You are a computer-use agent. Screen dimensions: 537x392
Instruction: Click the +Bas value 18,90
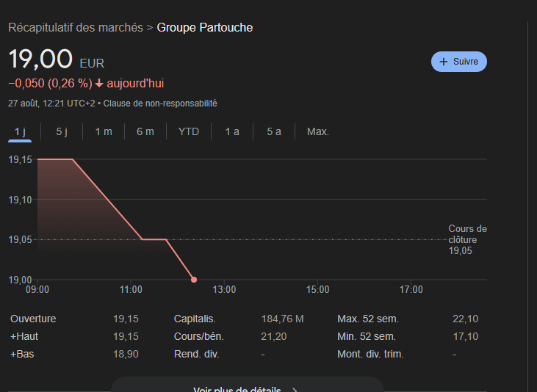126,354
